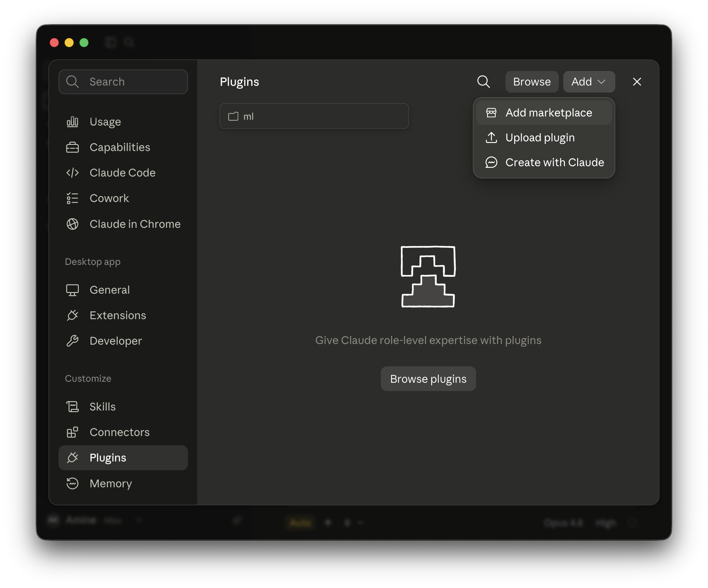
Task: Select the Plugins sidebar item
Action: tap(123, 458)
